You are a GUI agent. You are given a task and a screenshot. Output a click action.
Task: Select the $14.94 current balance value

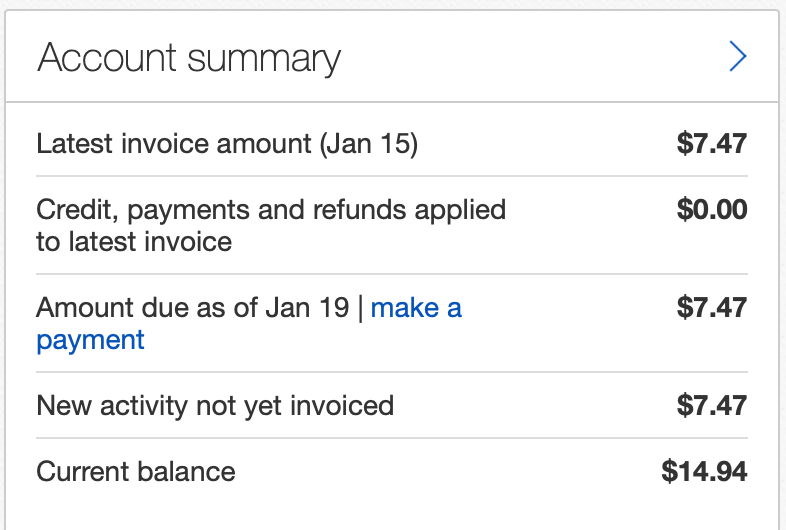pyautogui.click(x=704, y=471)
